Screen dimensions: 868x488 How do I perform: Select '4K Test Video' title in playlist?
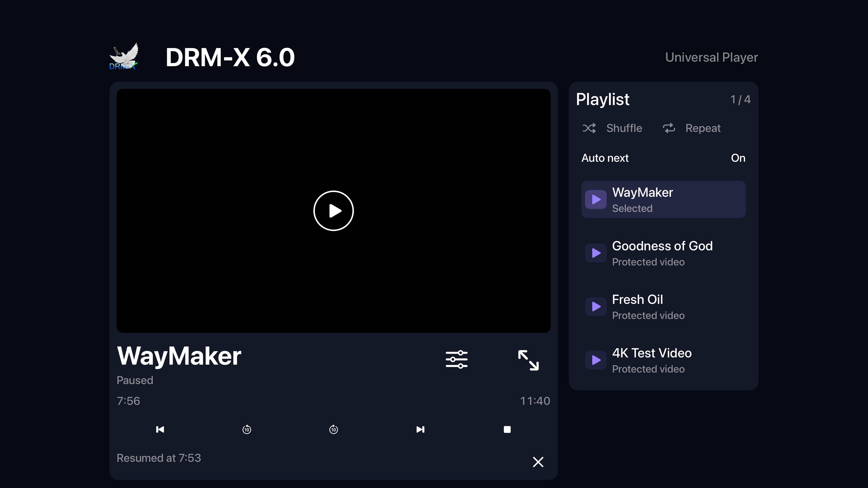(x=652, y=353)
